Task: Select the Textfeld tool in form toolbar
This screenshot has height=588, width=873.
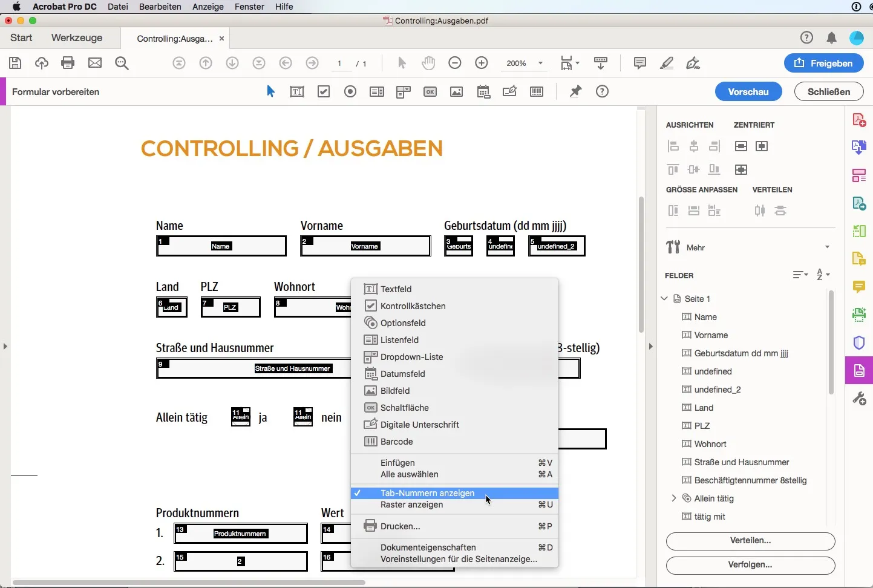Action: point(297,91)
